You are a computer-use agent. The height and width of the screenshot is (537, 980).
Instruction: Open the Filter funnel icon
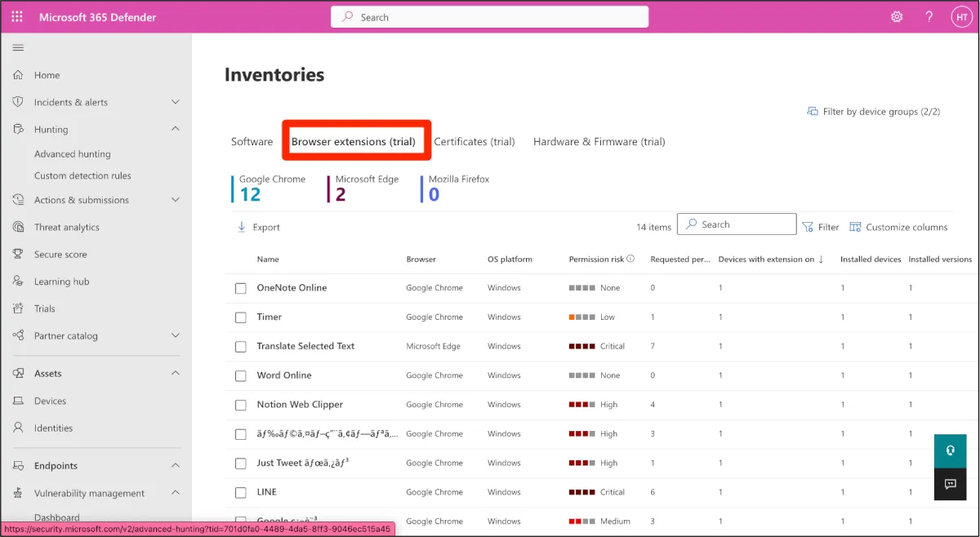[x=808, y=228]
